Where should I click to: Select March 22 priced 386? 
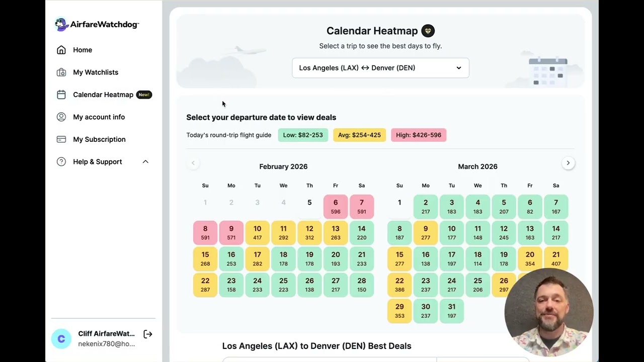coord(399,285)
